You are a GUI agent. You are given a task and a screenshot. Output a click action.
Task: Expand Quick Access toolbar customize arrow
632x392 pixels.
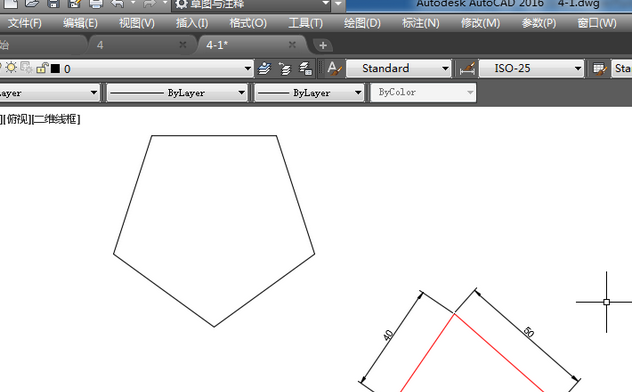[x=338, y=4]
